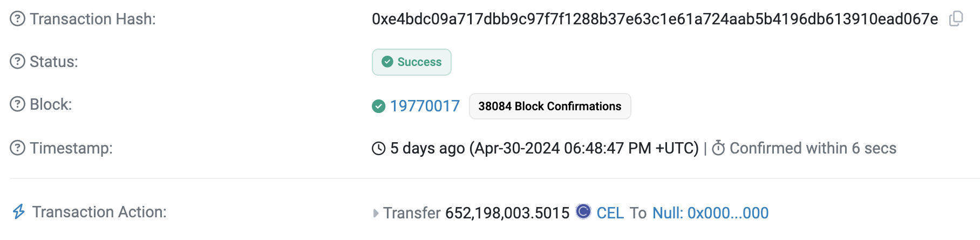Click the 38084 Block Confirmations badge

click(549, 106)
